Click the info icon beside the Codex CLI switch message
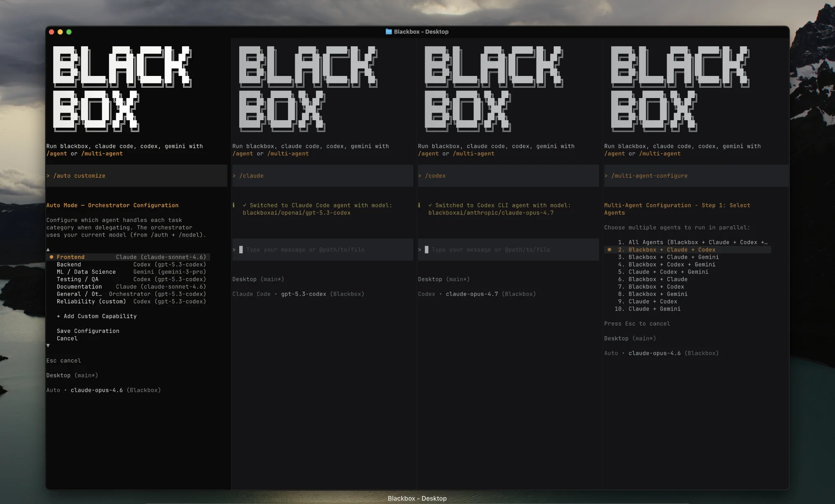 click(419, 205)
